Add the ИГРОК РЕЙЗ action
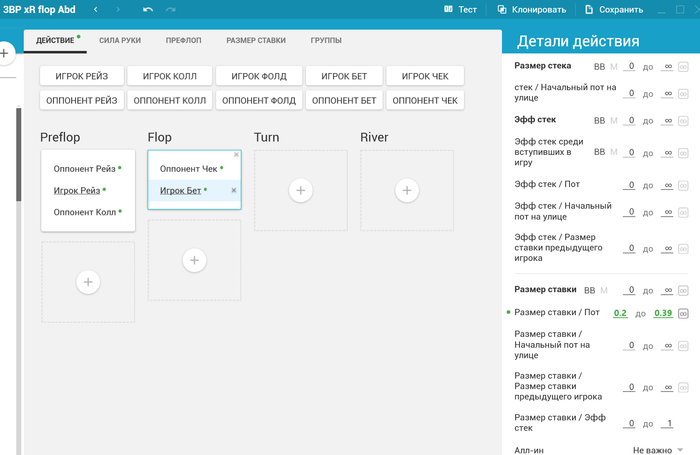Screen dimensions: 700x455 [x=82, y=76]
